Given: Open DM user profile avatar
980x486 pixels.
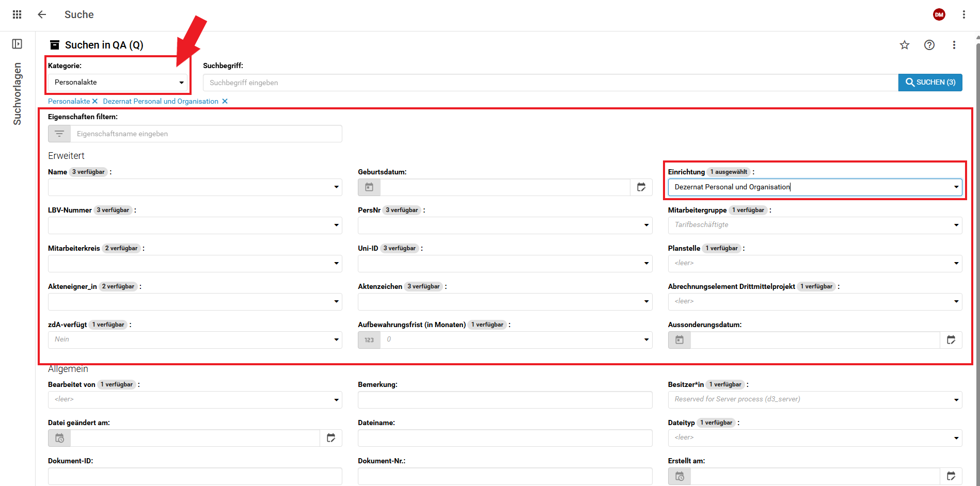Looking at the screenshot, I should tap(939, 14).
